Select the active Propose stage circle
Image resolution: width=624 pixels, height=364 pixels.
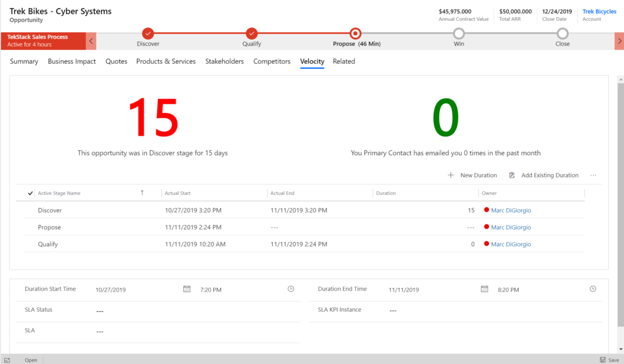click(x=355, y=33)
